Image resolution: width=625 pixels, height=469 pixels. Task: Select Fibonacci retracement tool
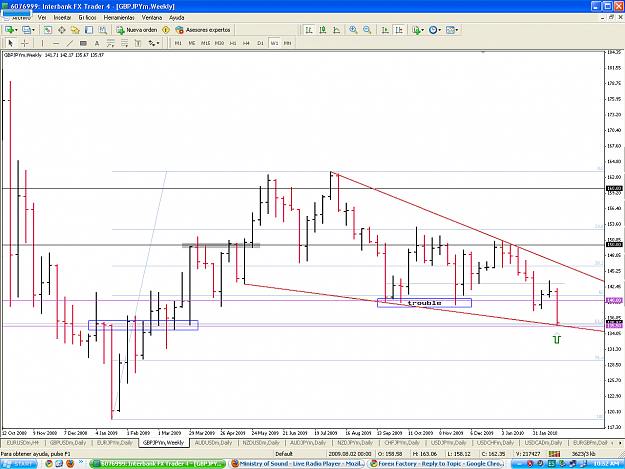124,43
